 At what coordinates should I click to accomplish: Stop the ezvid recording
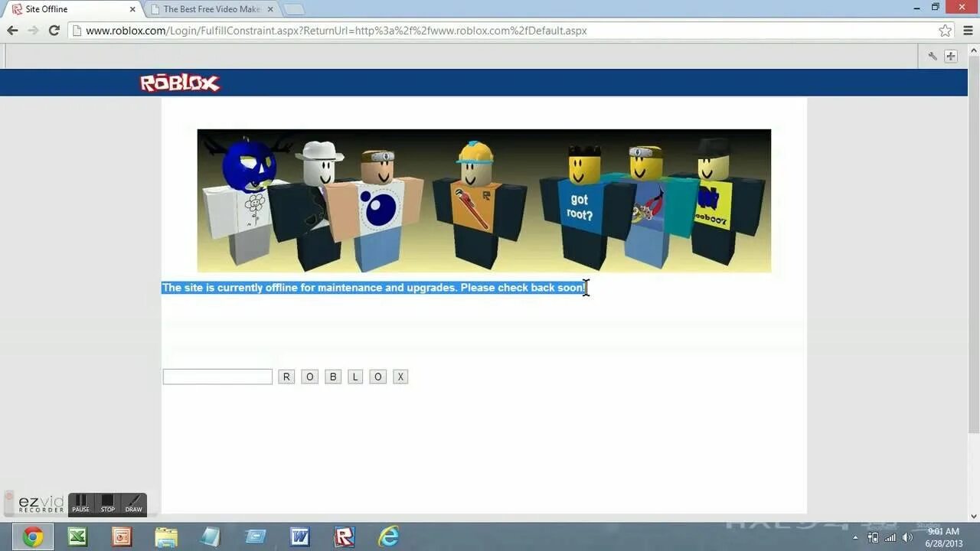(107, 504)
